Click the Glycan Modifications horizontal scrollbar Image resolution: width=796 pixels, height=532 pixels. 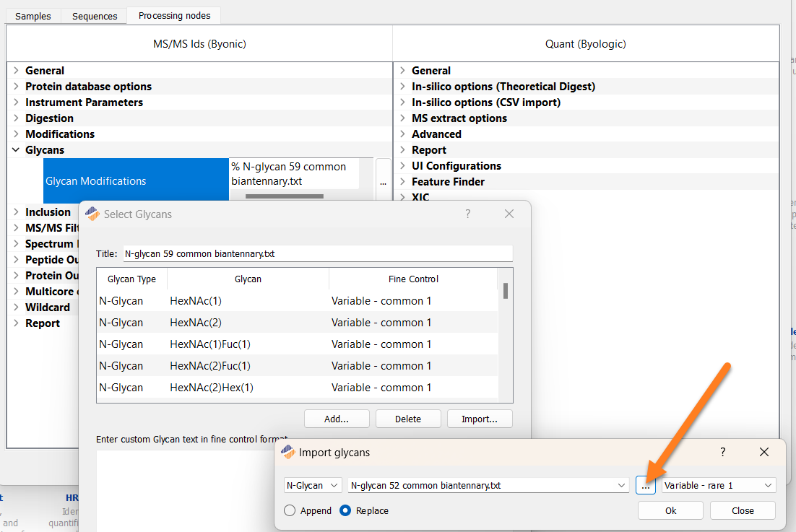click(x=285, y=196)
